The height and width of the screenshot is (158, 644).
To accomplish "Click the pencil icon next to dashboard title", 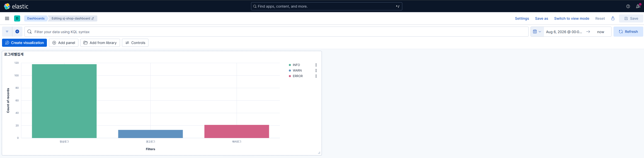I will click(93, 18).
